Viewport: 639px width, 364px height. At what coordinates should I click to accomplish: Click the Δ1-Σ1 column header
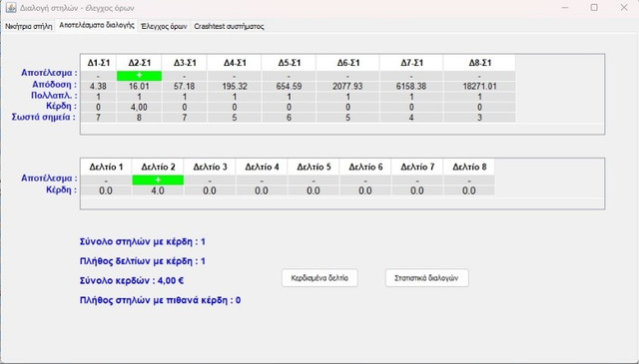98,63
